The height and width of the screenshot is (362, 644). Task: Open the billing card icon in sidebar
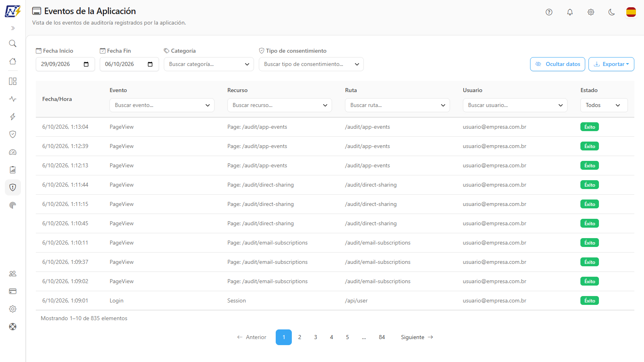point(13,291)
